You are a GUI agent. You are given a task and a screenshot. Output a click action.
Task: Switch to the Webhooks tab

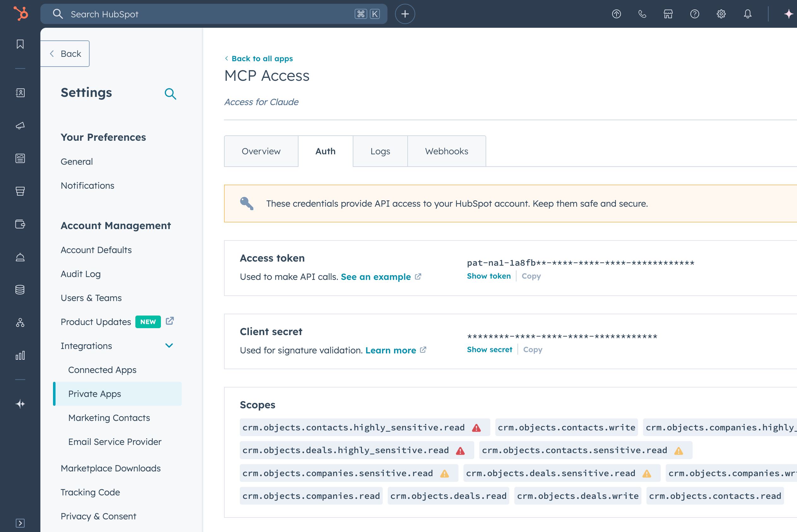pos(446,151)
